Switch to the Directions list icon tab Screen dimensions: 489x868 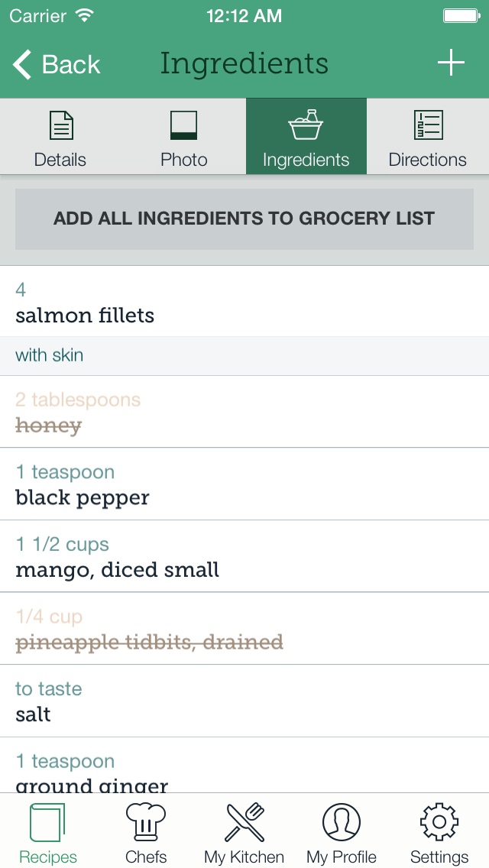coord(428,138)
